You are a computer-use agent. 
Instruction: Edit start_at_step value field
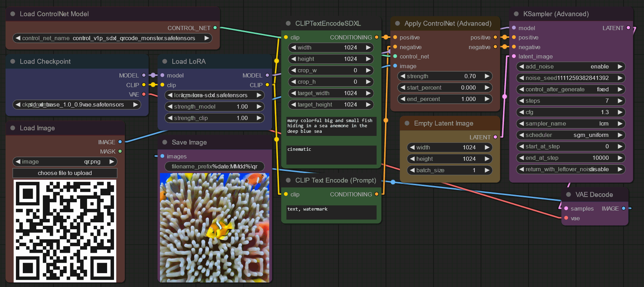pos(571,146)
